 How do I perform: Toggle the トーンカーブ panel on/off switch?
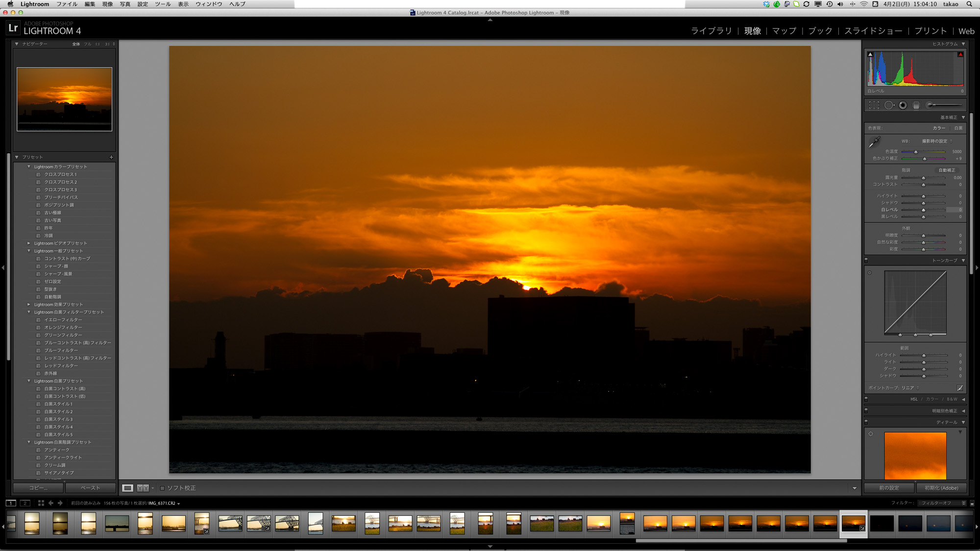click(x=866, y=260)
